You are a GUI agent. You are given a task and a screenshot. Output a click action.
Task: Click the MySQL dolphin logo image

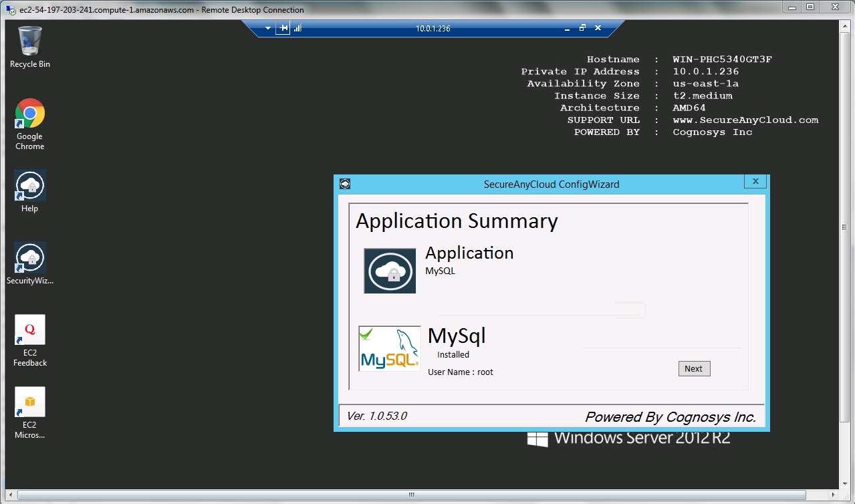point(390,348)
